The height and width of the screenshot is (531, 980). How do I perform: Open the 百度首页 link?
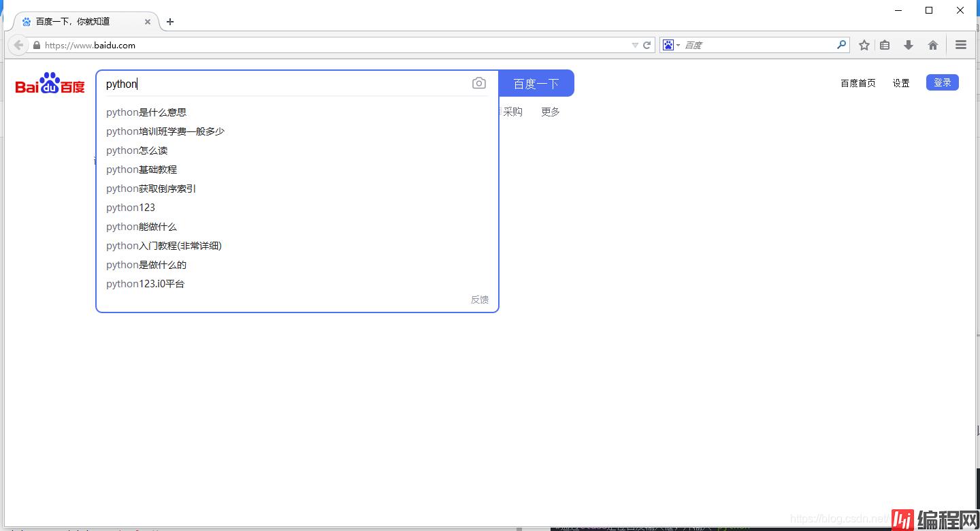(858, 83)
